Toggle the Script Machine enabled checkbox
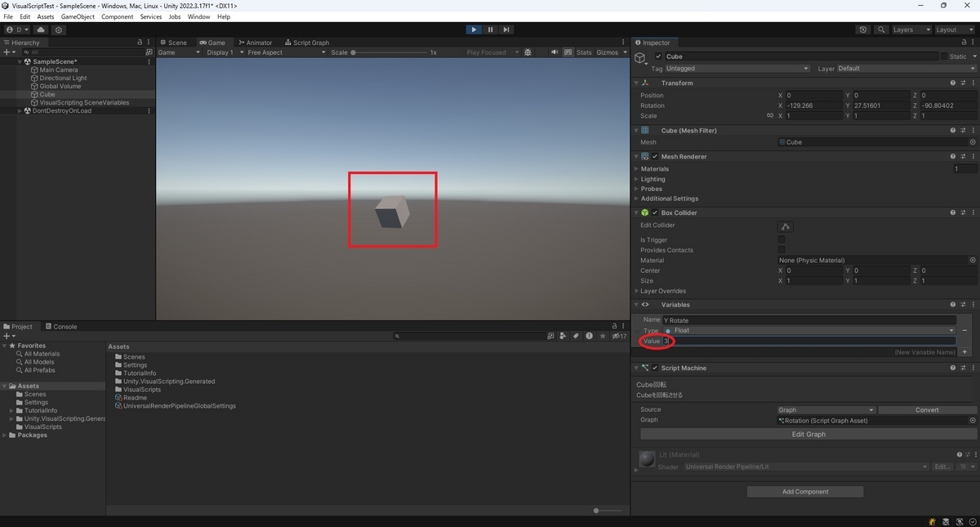 [655, 368]
